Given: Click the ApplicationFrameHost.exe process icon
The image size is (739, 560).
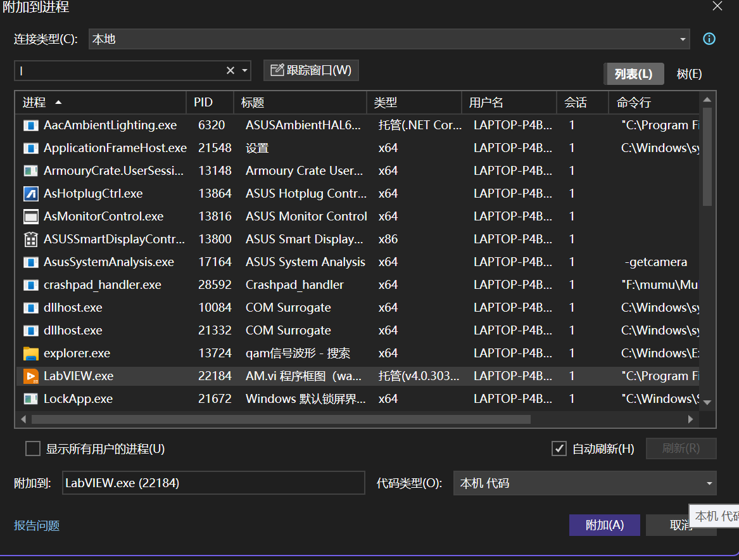Looking at the screenshot, I should click(x=30, y=148).
